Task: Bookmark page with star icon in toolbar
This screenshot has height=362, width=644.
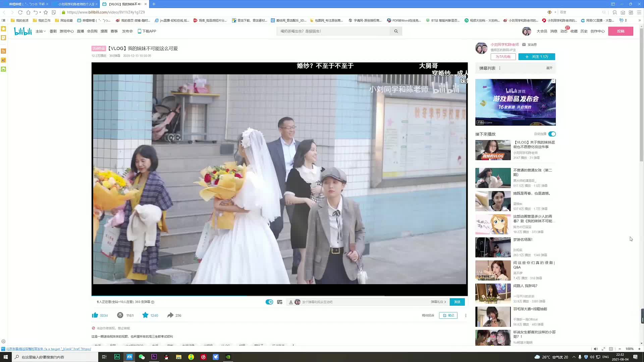Action: point(46,12)
